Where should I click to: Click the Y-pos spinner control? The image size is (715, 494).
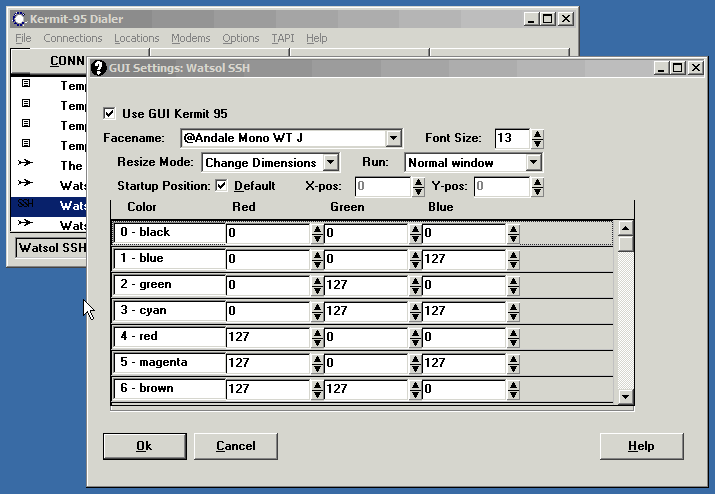(x=537, y=187)
